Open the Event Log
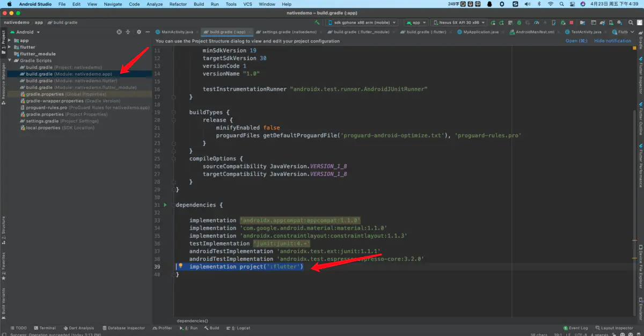 (x=576, y=328)
